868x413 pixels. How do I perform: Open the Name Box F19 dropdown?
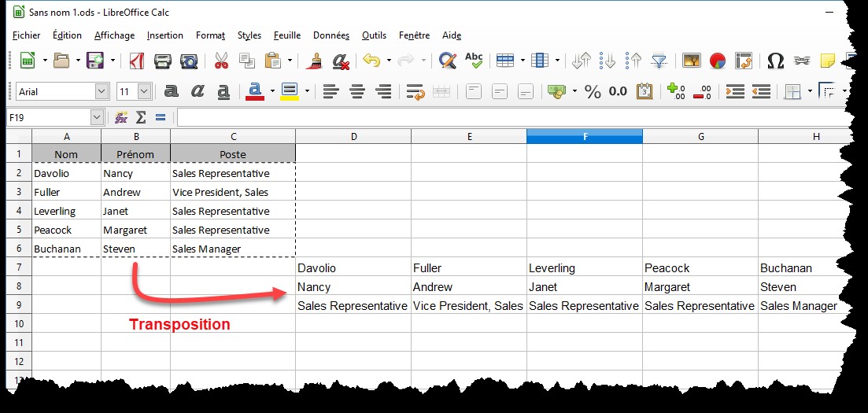tap(97, 117)
